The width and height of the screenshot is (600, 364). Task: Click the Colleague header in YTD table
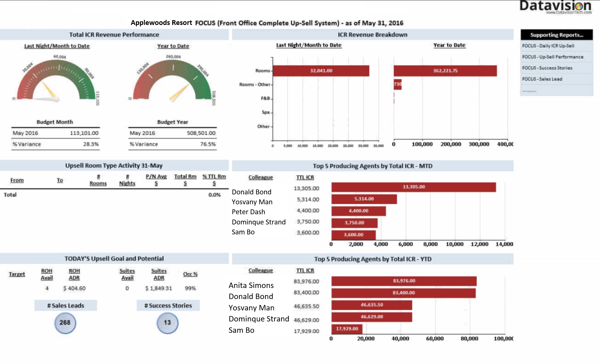(x=260, y=270)
